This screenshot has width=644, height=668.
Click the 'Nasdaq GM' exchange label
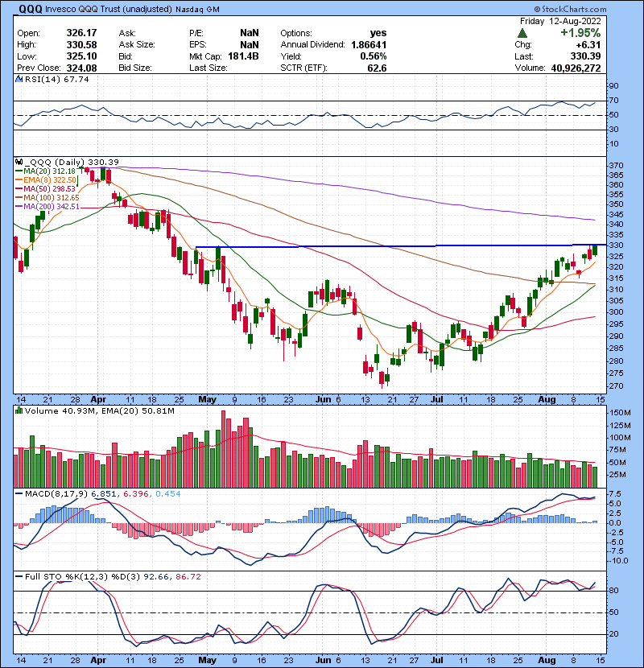coord(197,10)
